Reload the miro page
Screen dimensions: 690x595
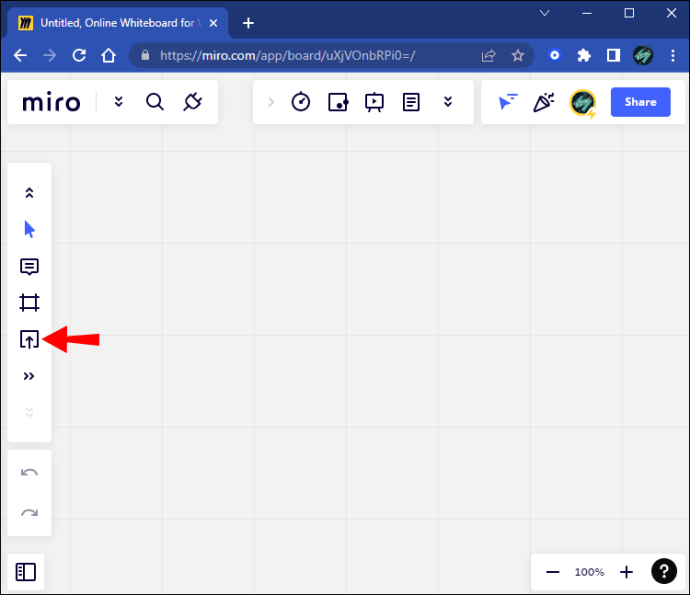[x=79, y=55]
